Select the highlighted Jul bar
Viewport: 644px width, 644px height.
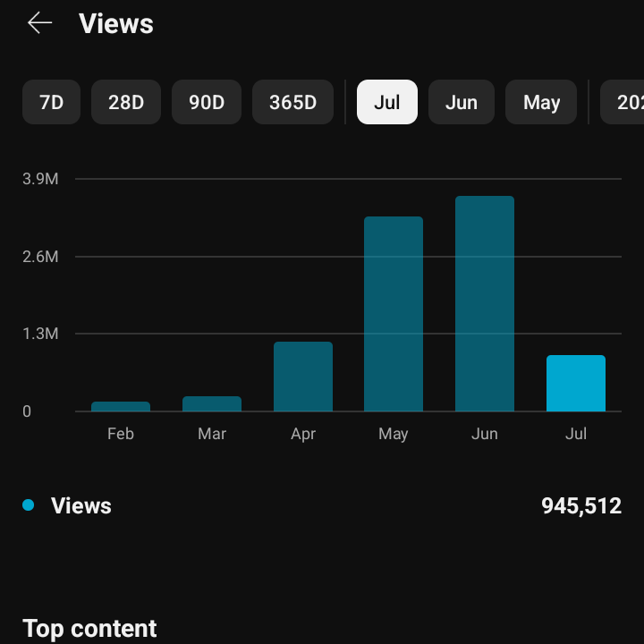click(x=576, y=384)
